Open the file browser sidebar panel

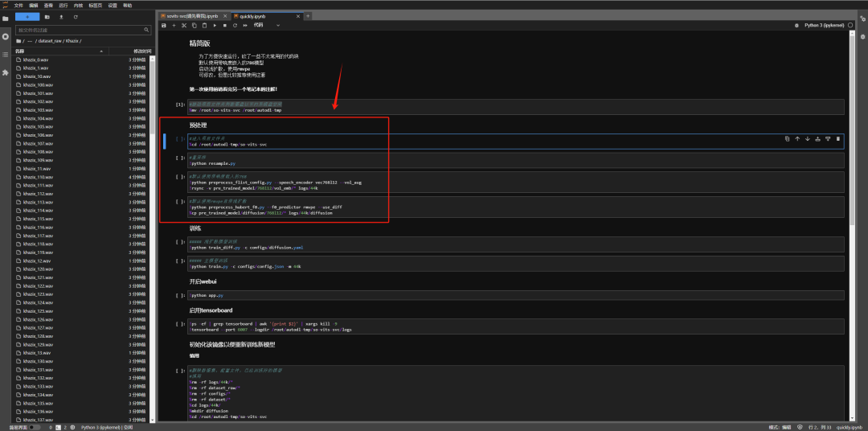[6, 18]
